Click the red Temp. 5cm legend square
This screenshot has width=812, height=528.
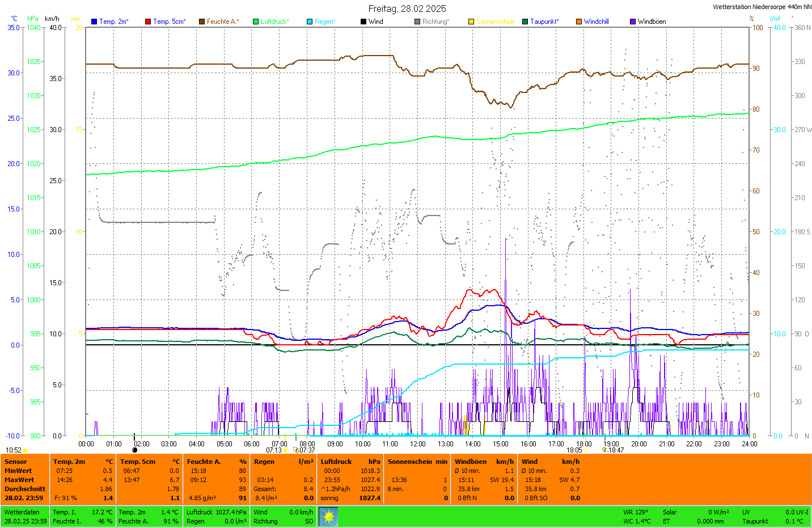[x=148, y=22]
